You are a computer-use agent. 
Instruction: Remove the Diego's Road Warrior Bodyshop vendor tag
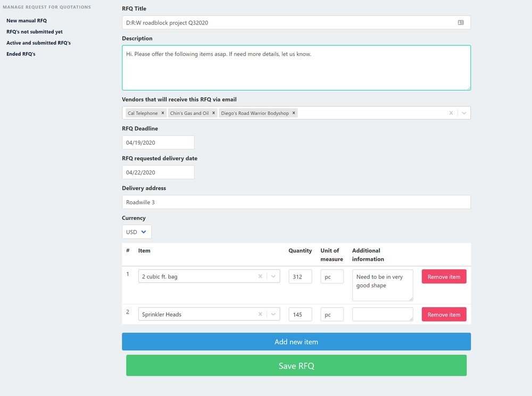click(x=293, y=113)
